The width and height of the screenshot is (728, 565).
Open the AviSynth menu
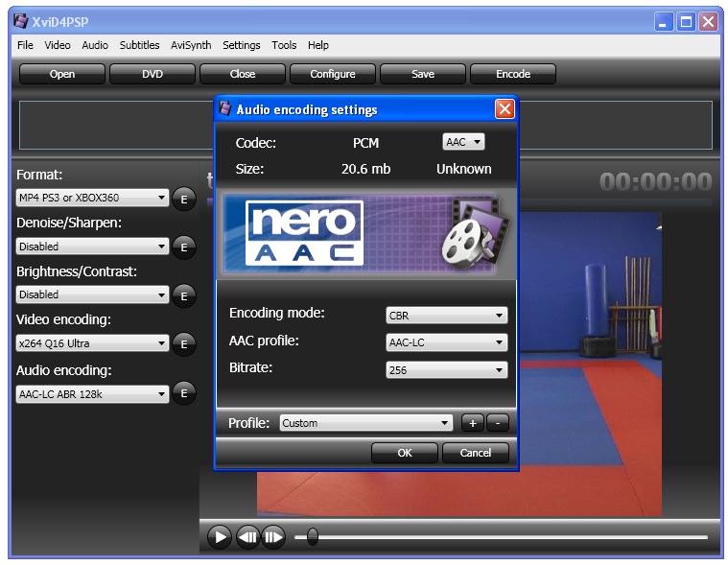coord(191,45)
